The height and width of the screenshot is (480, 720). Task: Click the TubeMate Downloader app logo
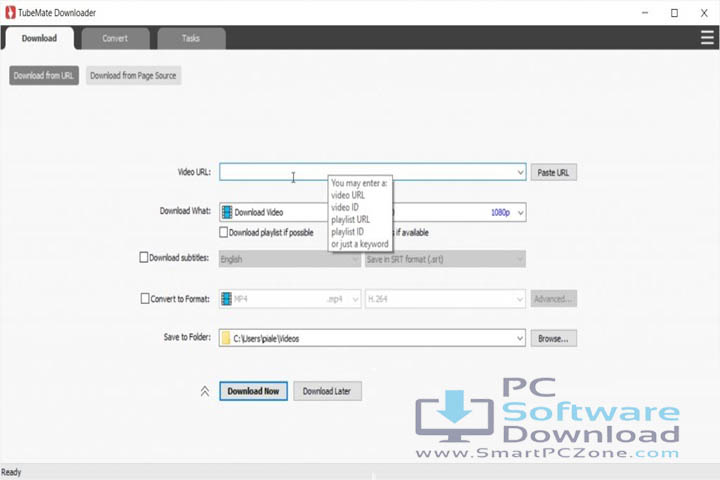pyautogui.click(x=10, y=12)
